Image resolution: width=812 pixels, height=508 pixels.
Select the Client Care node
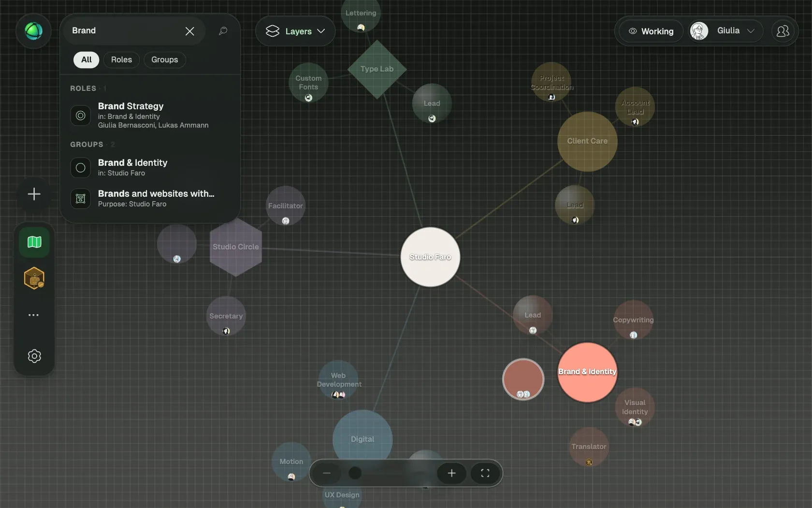click(x=587, y=142)
